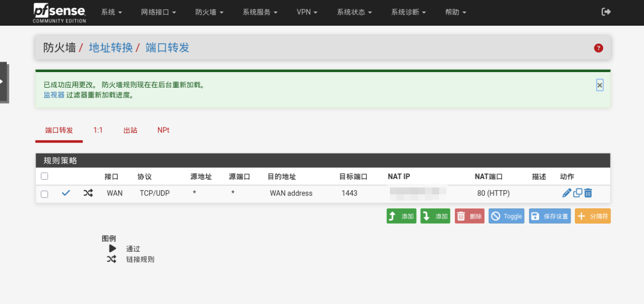Switch to the NPt tab
644x304 pixels.
[163, 131]
